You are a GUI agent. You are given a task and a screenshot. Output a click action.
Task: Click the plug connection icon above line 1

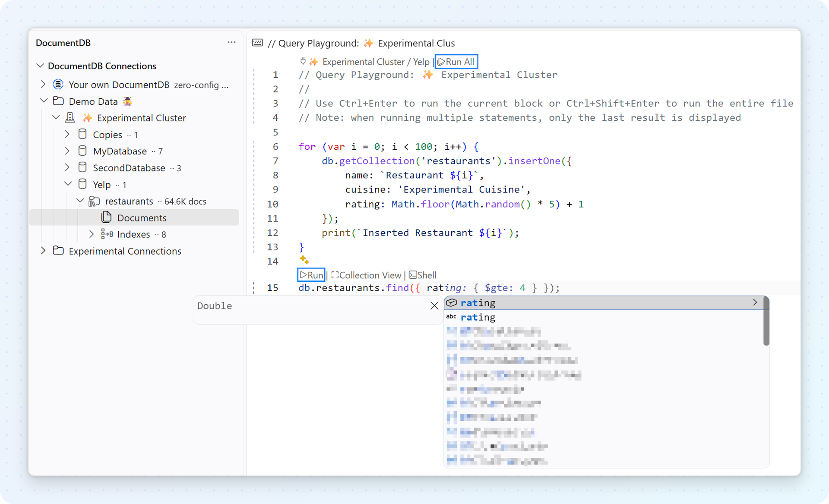303,61
